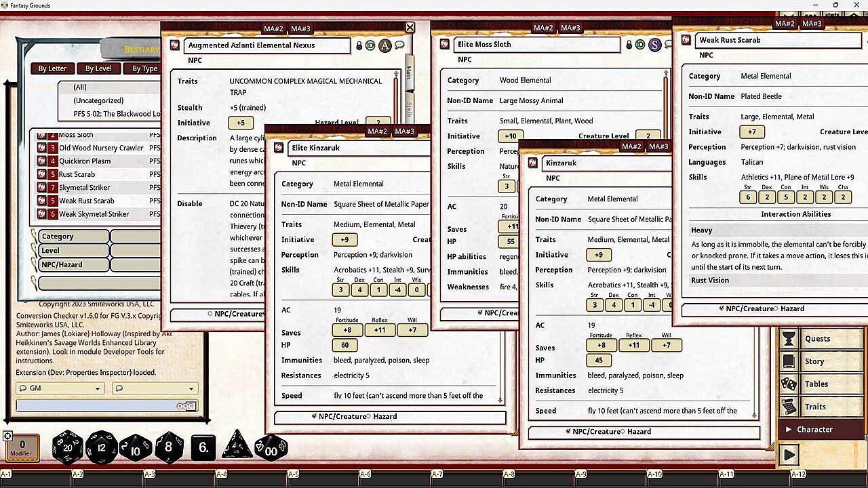Roll the d6 die

click(x=203, y=447)
